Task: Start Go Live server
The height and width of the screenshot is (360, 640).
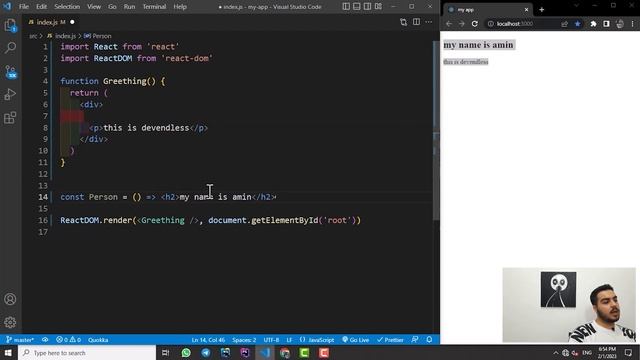Action: tap(356, 340)
